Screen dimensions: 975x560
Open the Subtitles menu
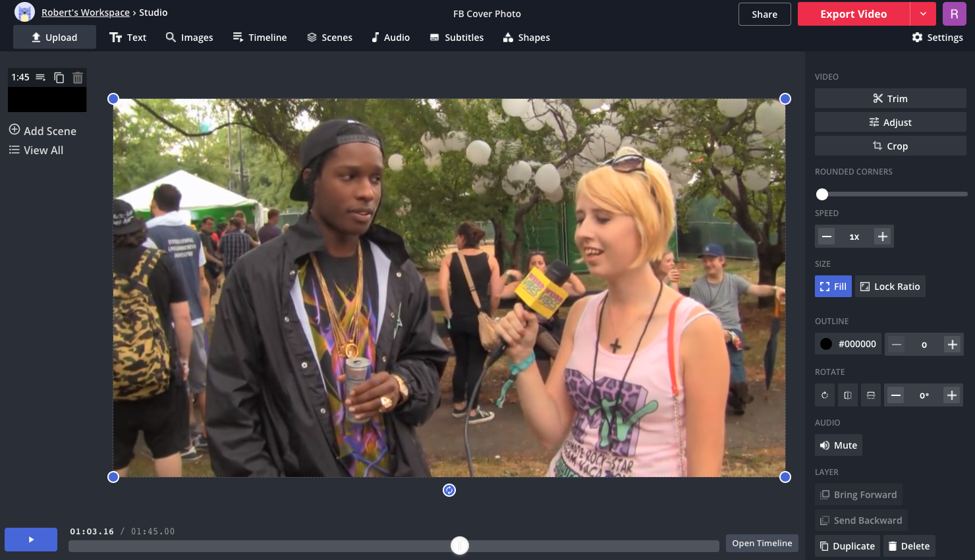(457, 38)
